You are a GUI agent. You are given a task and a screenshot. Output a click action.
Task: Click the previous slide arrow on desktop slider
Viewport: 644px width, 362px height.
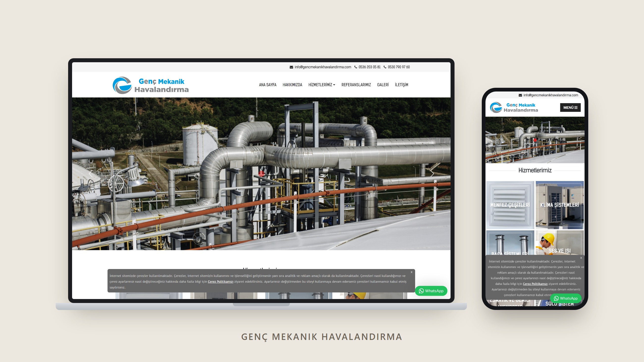coord(90,174)
